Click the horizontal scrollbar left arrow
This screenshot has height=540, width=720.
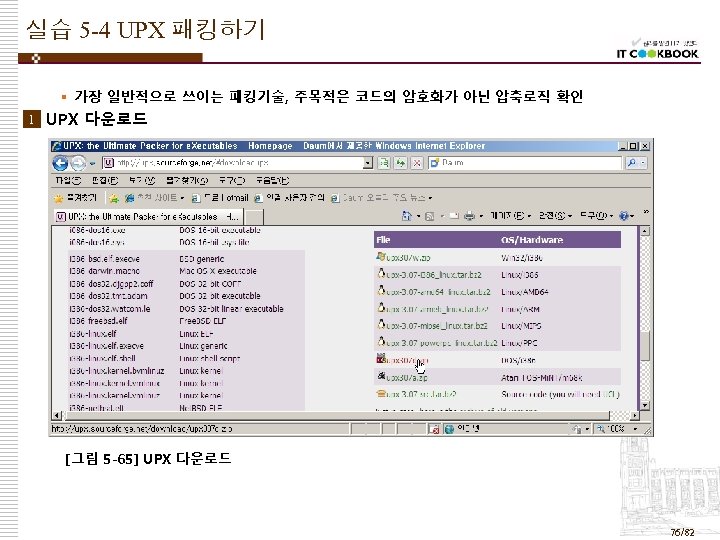pos(56,416)
